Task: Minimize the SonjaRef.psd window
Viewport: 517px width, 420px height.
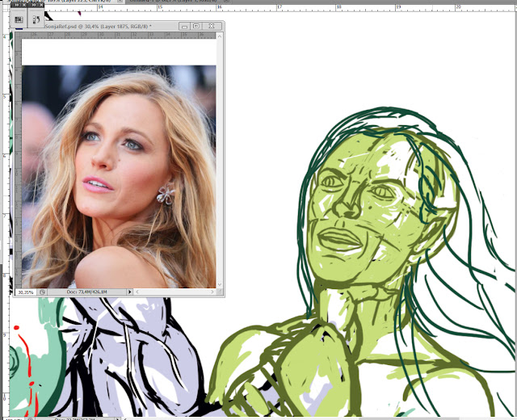Action: [x=184, y=26]
